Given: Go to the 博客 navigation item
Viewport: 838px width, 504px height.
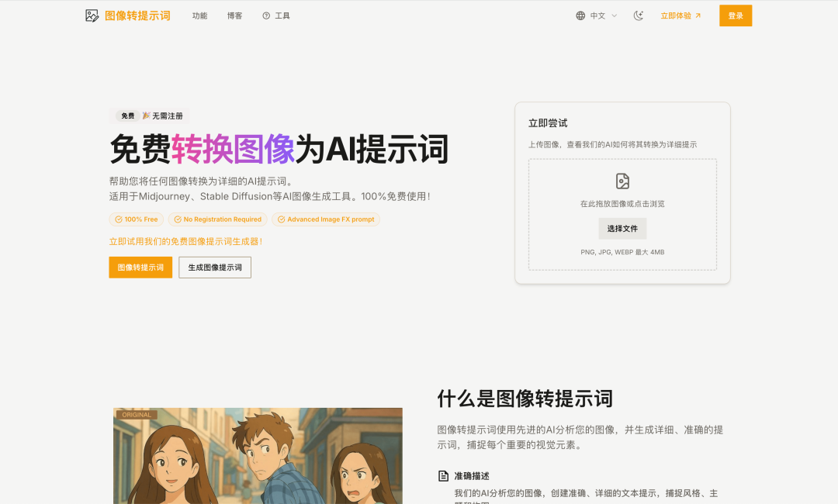Looking at the screenshot, I should [234, 16].
